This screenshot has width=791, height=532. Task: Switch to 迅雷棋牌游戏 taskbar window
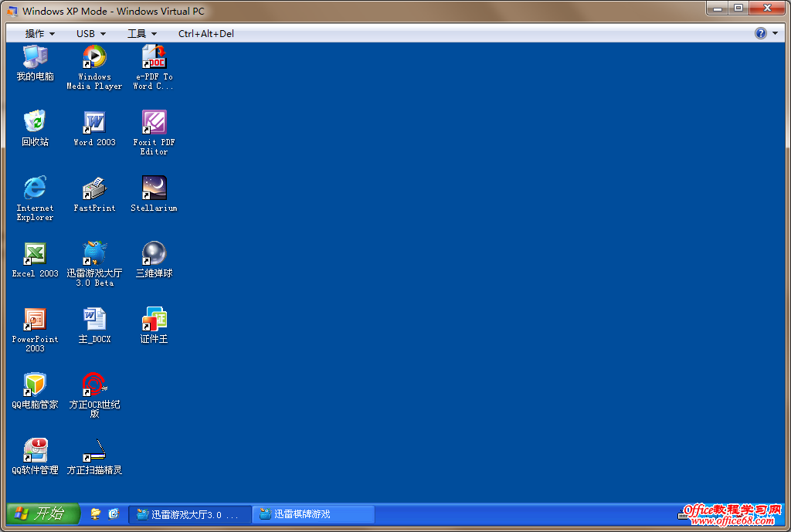coord(314,514)
